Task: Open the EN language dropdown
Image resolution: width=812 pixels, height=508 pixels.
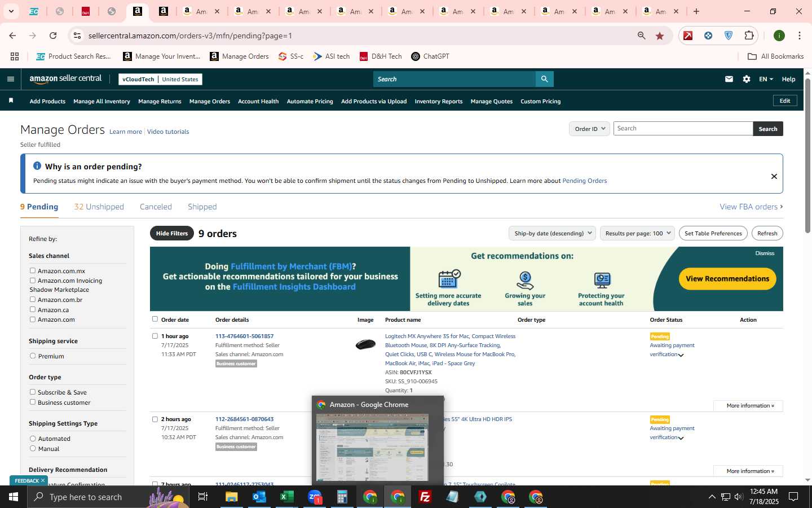Action: coord(766,79)
